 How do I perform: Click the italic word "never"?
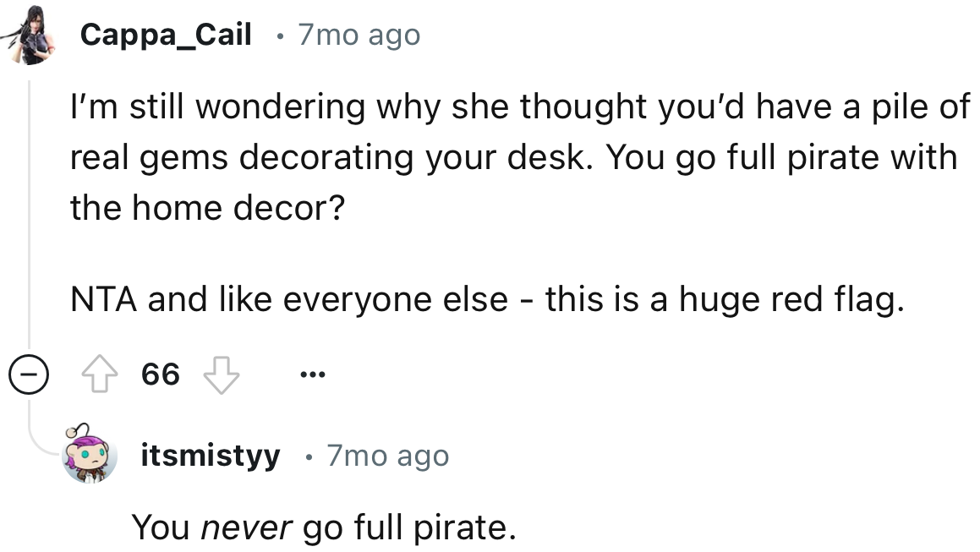[x=247, y=527]
